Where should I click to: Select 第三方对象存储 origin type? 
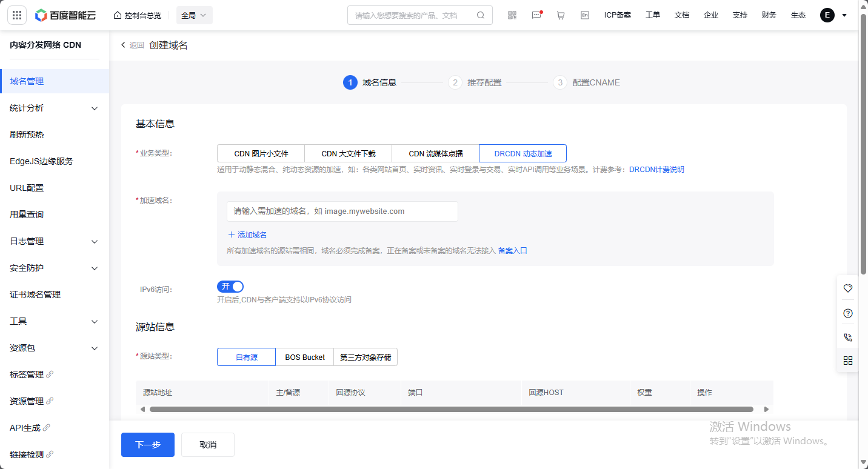(x=366, y=357)
